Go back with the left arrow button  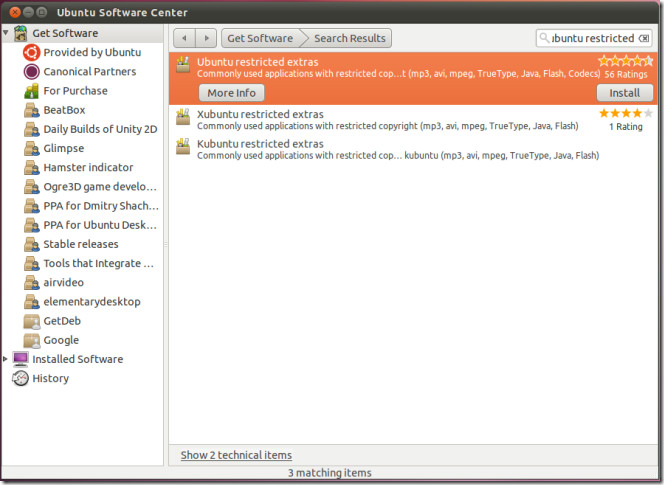pos(184,38)
